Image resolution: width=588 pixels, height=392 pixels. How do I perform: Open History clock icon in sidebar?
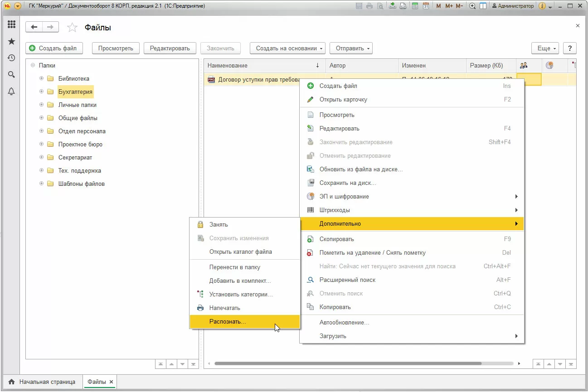[x=11, y=58]
